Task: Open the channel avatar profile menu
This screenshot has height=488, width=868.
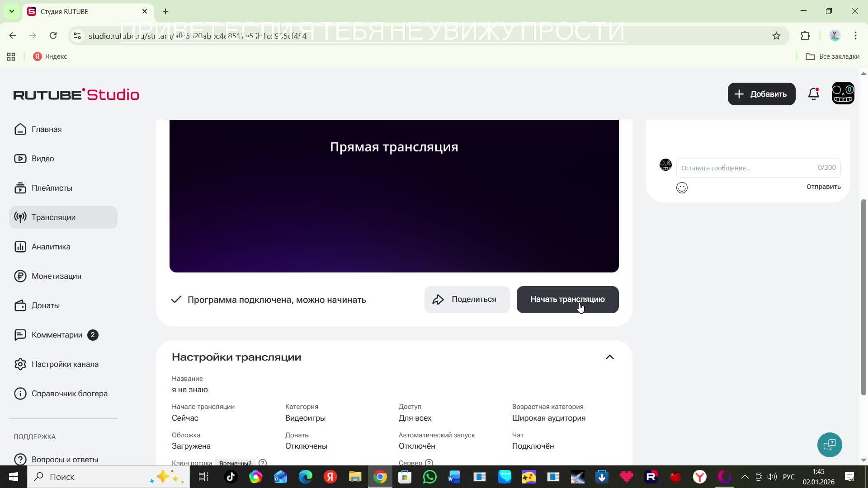Action: point(843,94)
